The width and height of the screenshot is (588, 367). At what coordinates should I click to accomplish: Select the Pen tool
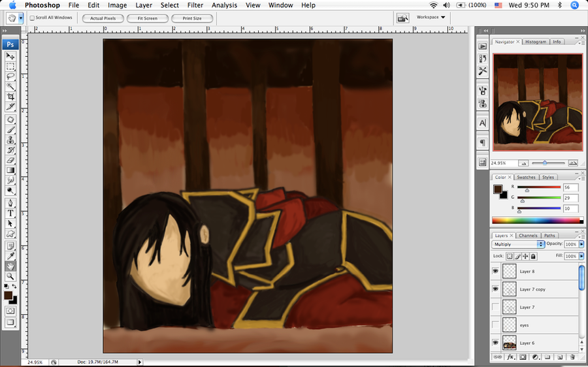(10, 203)
